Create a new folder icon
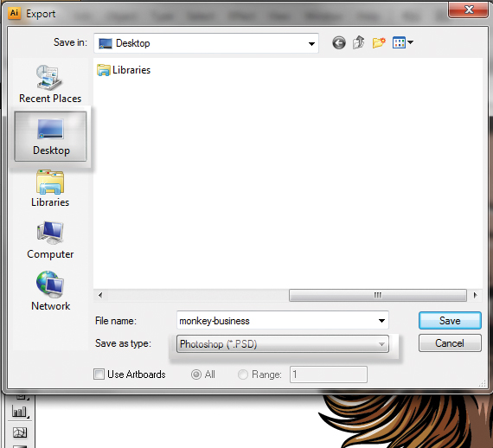The image size is (493, 448). click(379, 42)
